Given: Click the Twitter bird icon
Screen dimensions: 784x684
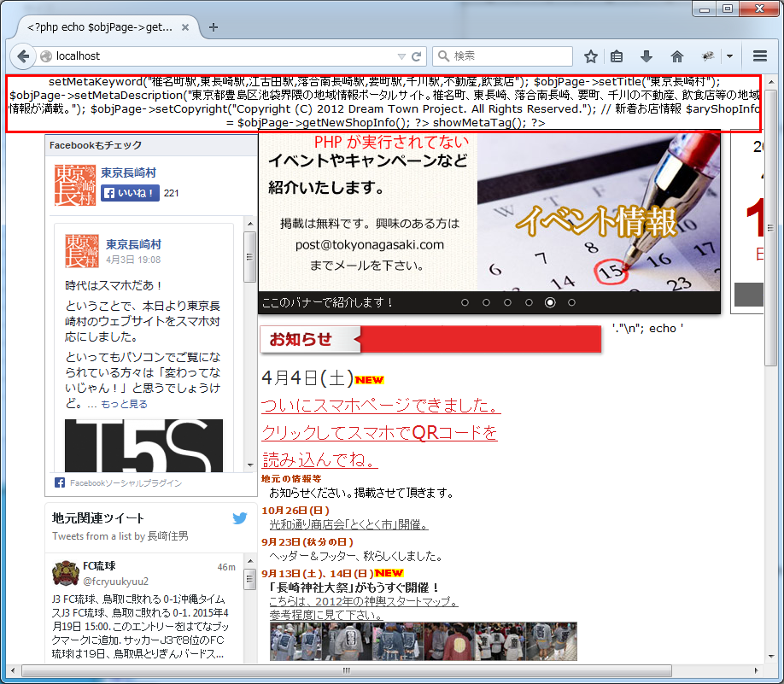Looking at the screenshot, I should tap(240, 518).
